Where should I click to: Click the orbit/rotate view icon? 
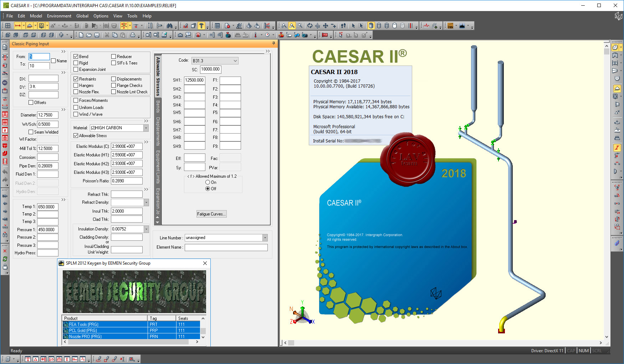pos(310,26)
